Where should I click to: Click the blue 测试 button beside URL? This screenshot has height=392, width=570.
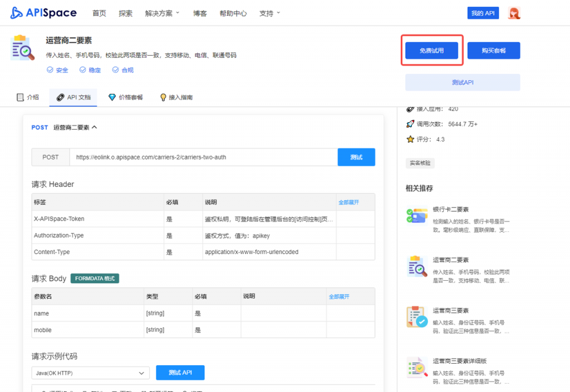356,157
